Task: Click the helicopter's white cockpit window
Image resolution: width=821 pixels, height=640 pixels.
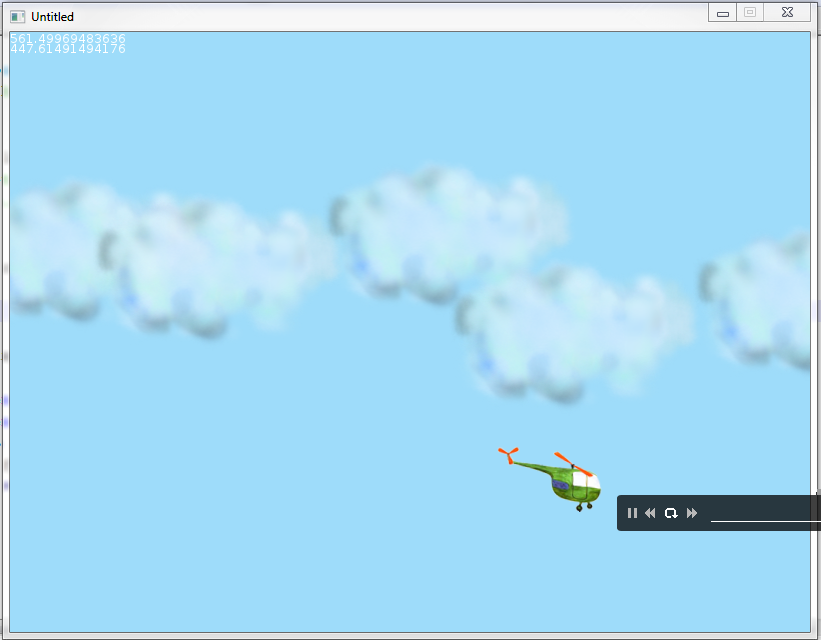Action: 588,481
